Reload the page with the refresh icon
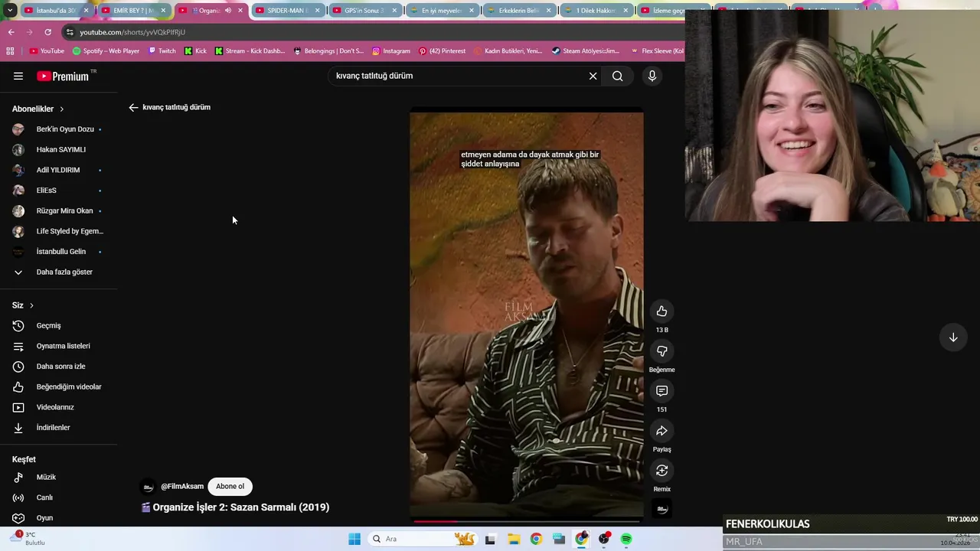The image size is (980, 551). pyautogui.click(x=47, y=32)
